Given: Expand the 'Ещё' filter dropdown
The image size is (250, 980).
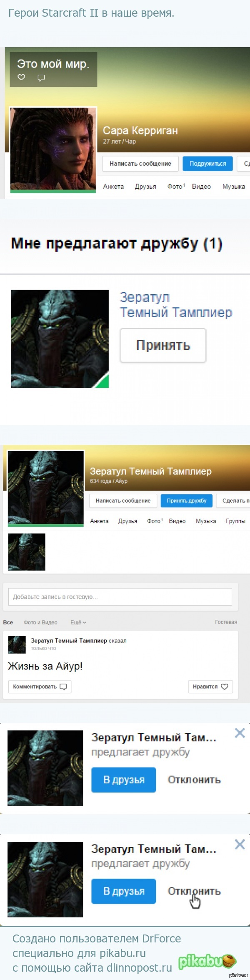Looking at the screenshot, I should tap(78, 622).
